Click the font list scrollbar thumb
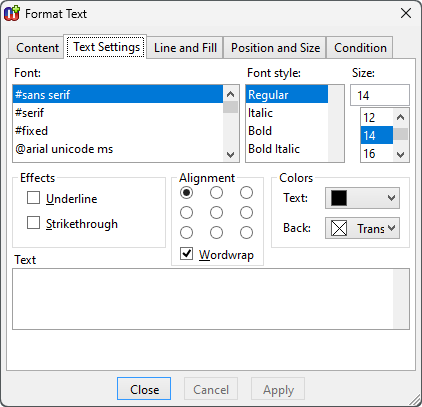The image size is (422, 407). coord(230,107)
